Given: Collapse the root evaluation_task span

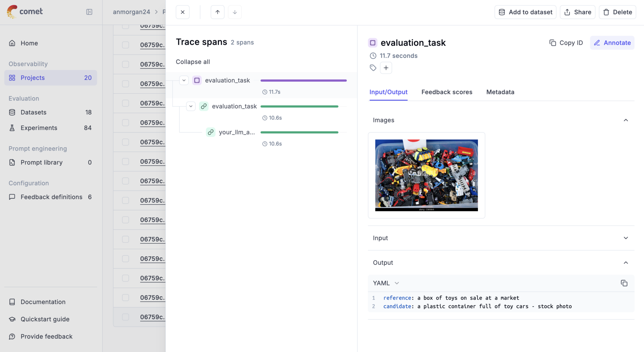Looking at the screenshot, I should tap(184, 80).
